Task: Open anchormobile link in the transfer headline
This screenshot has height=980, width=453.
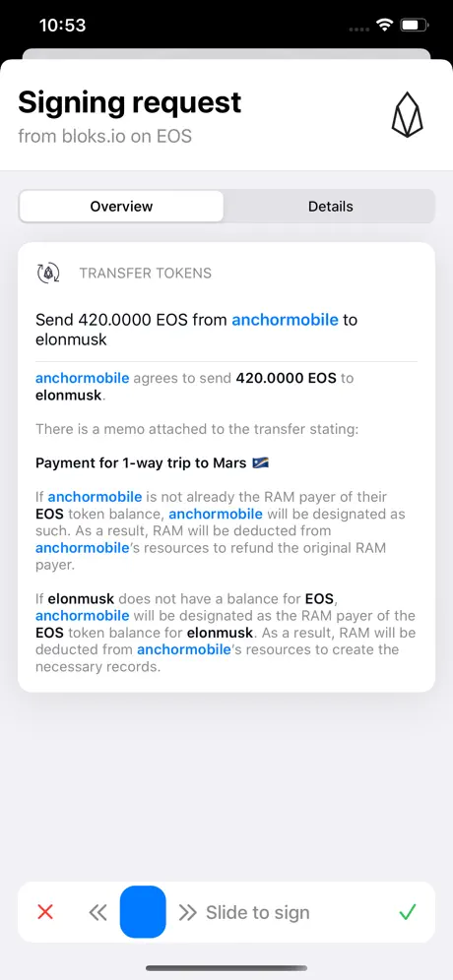Action: (285, 320)
